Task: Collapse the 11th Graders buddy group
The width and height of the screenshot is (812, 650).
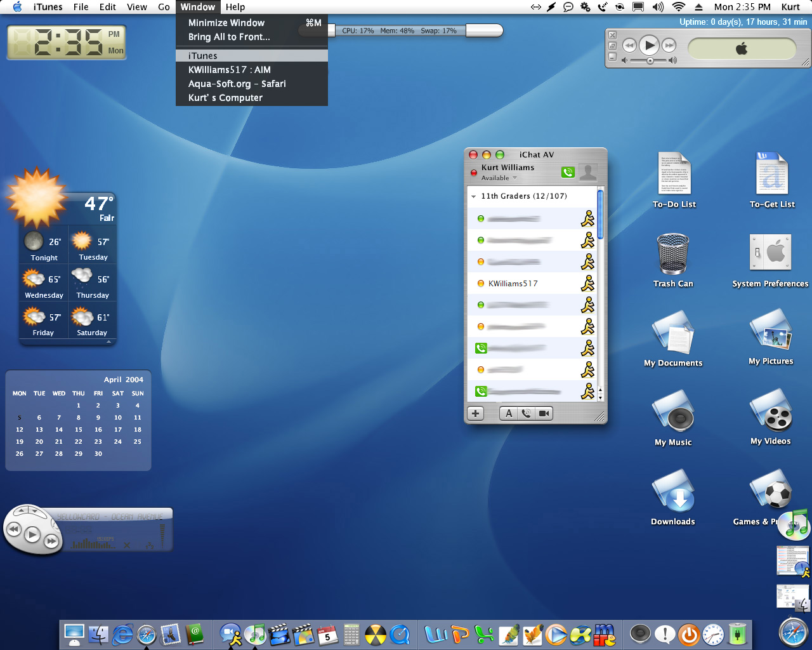Action: pos(473,197)
